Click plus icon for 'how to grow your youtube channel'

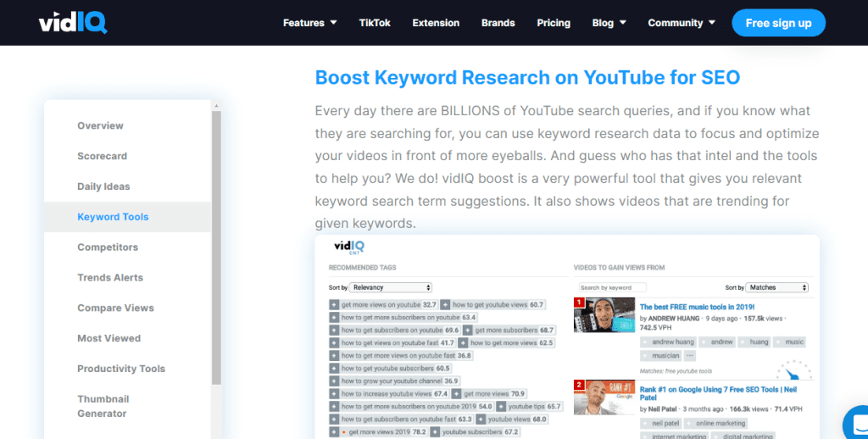coord(334,381)
